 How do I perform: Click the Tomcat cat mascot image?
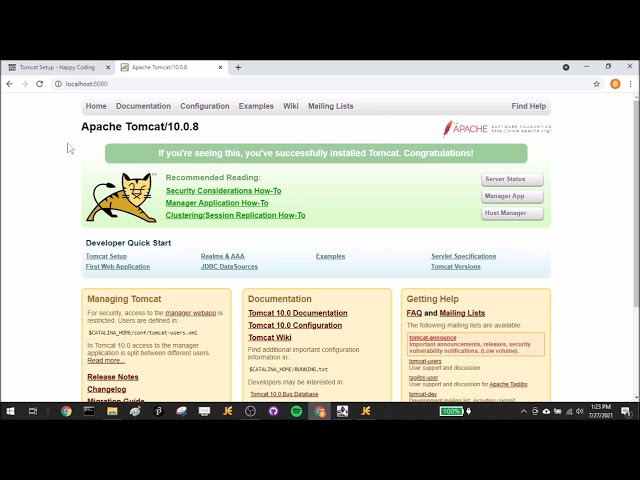tap(122, 198)
